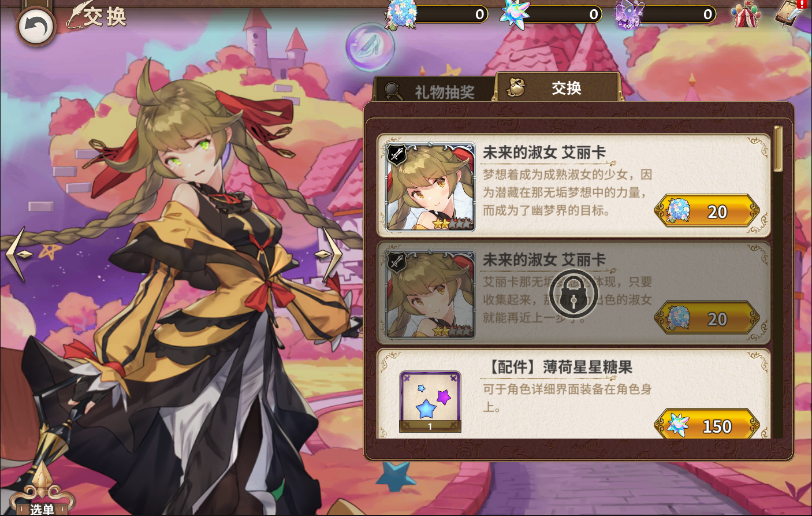The image size is (812, 516).
Task: Click the flower bouquet currency icon
Action: tap(402, 14)
